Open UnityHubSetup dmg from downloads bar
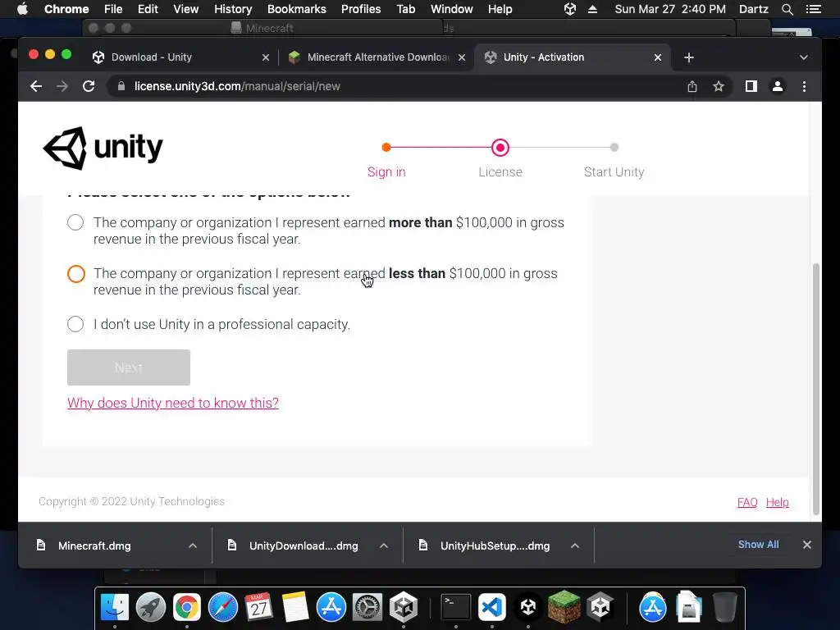Screen dimensions: 840x630 (x=495, y=546)
